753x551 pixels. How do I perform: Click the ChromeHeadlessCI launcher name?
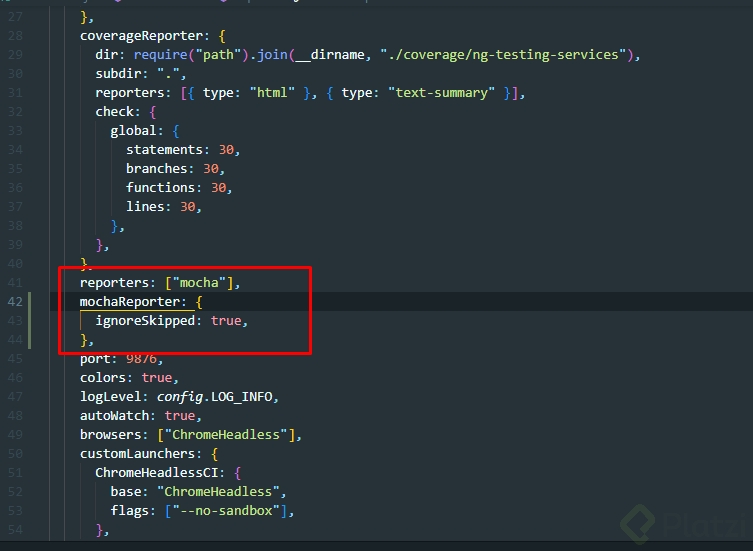coord(157,473)
